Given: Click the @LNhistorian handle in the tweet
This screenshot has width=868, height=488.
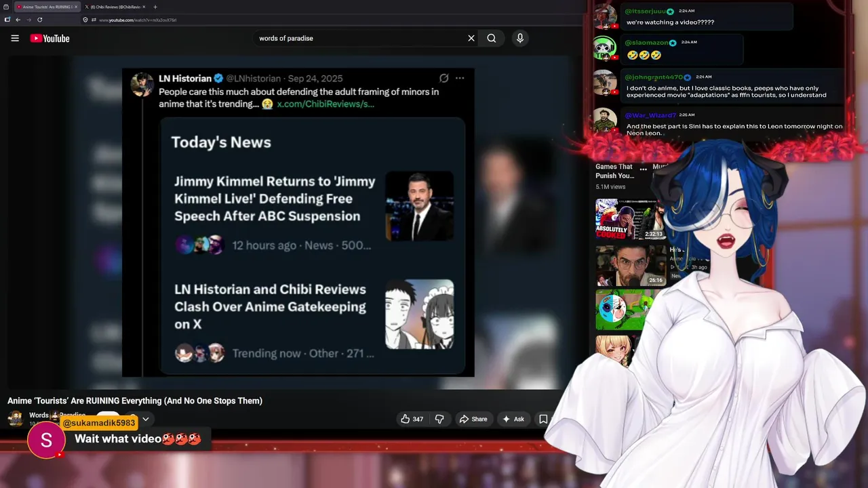Looking at the screenshot, I should click(x=254, y=79).
